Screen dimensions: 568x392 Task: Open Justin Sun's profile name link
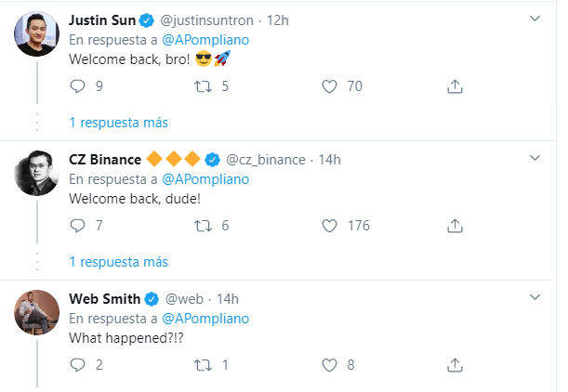(x=101, y=20)
